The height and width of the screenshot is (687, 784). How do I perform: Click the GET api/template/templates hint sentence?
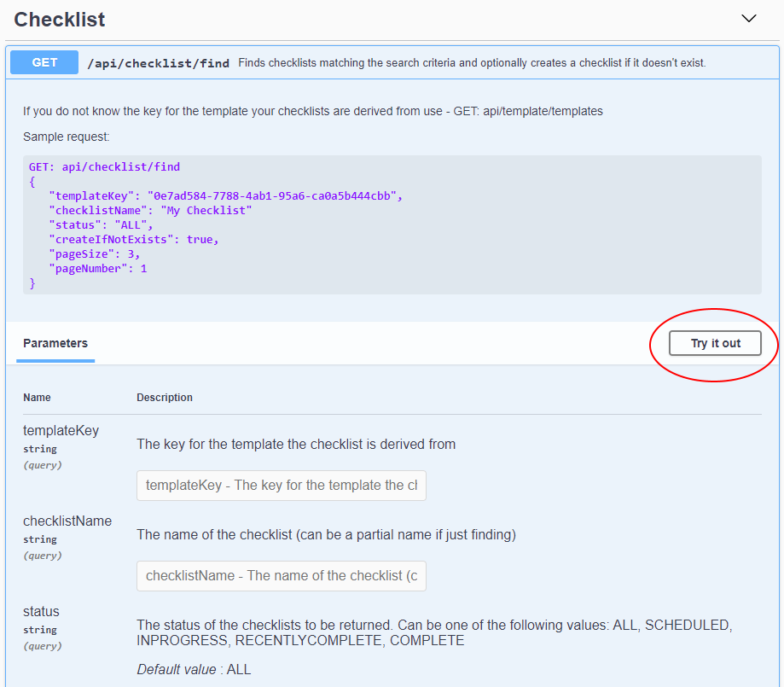313,111
